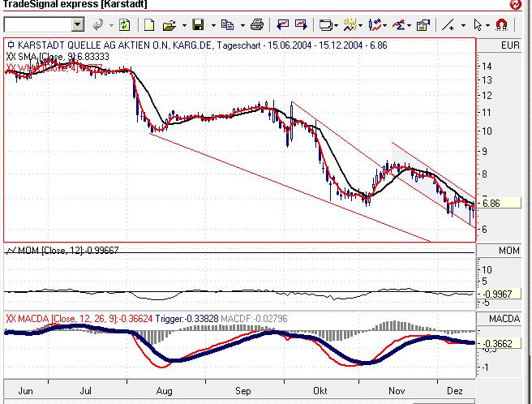Click the Nov label on time axis
Screen dimensions: 532x404
pyautogui.click(x=397, y=391)
